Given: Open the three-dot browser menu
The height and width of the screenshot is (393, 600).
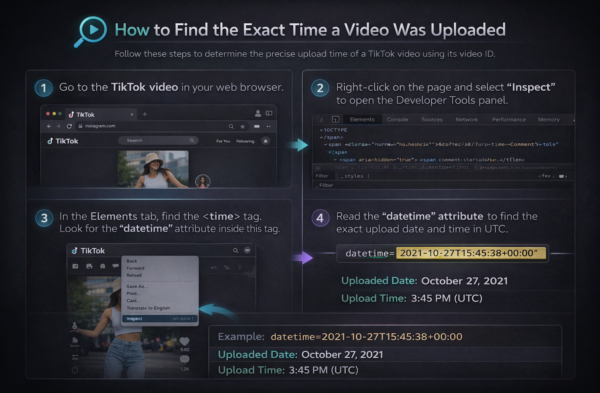Looking at the screenshot, I should click(269, 126).
